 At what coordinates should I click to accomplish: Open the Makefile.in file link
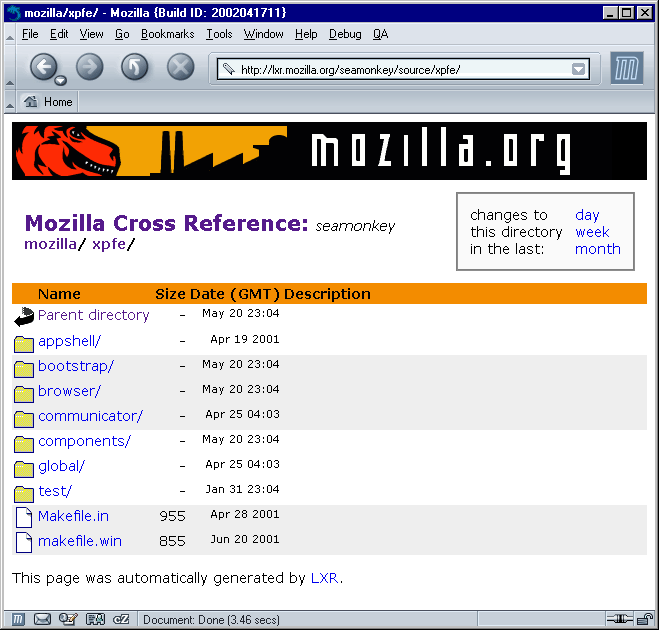pyautogui.click(x=73, y=516)
